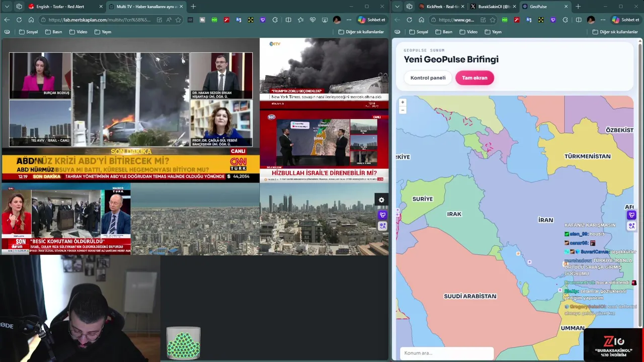Open Sosyal bookmarks folder in left browser
This screenshot has height=362, width=644.
[29, 32]
